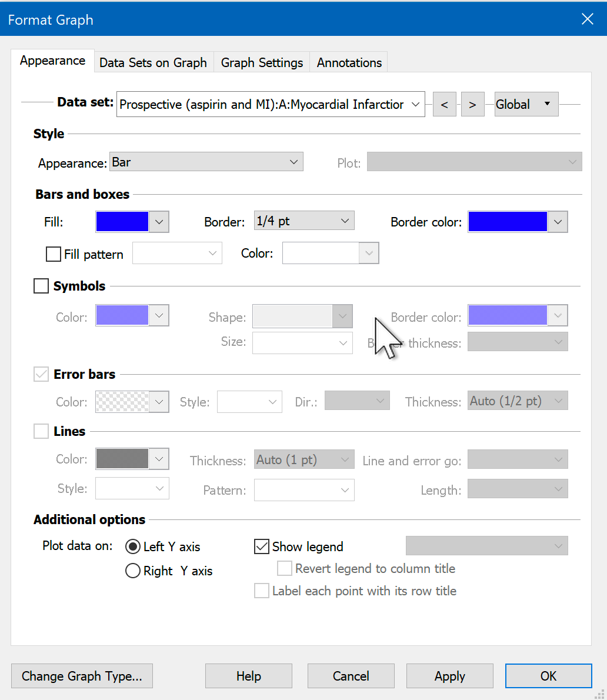Close the Format Graph dialog

[587, 19]
